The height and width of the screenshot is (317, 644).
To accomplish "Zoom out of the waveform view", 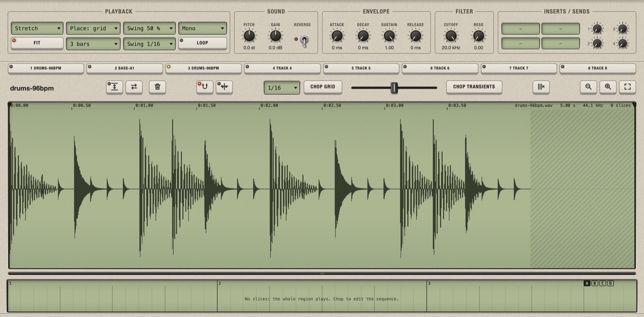I will (588, 87).
